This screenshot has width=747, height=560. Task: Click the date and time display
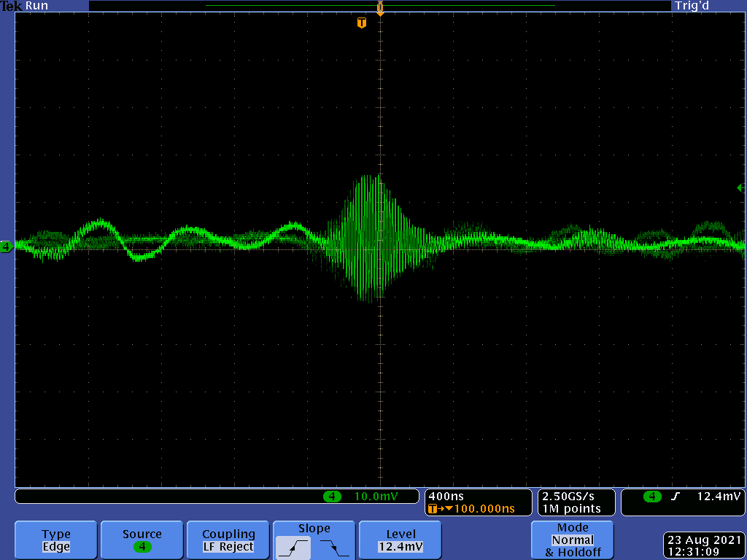(x=703, y=546)
